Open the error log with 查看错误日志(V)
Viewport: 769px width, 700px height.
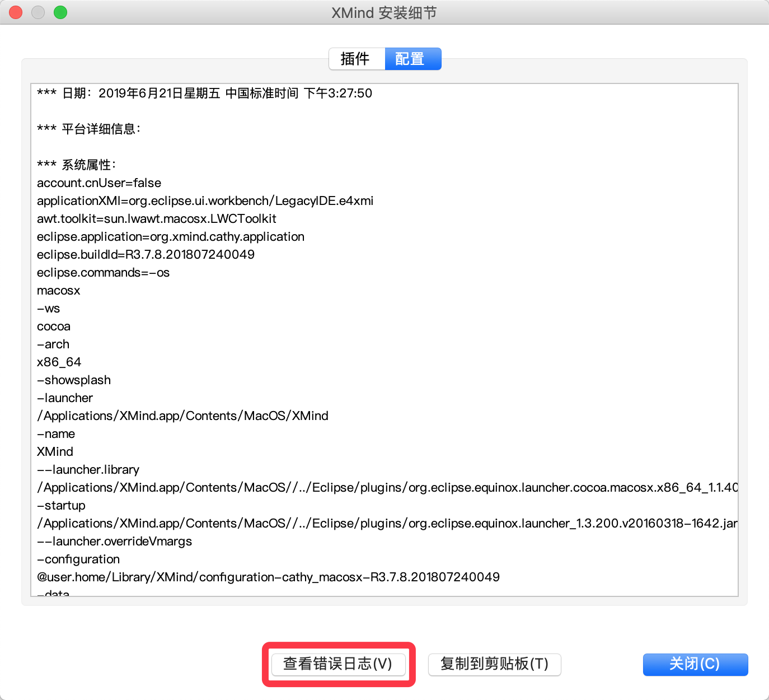(x=338, y=664)
